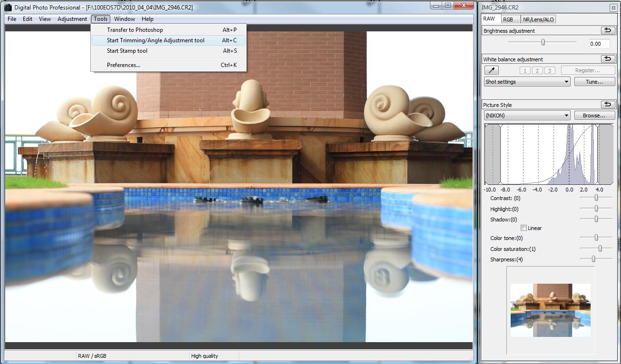Pick the white balance eyedropper tool
The image size is (621, 364).
coord(491,70)
